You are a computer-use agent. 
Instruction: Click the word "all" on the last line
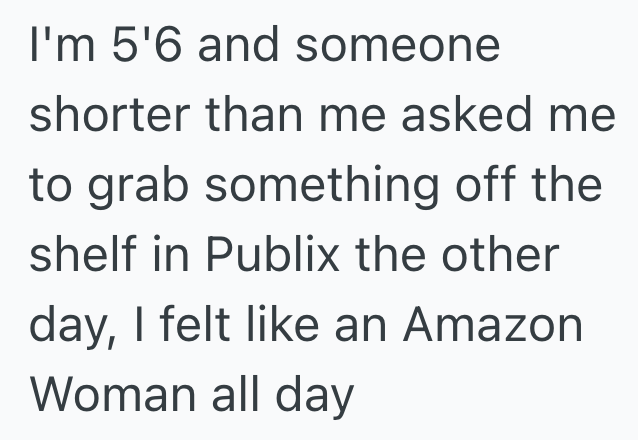(x=234, y=396)
